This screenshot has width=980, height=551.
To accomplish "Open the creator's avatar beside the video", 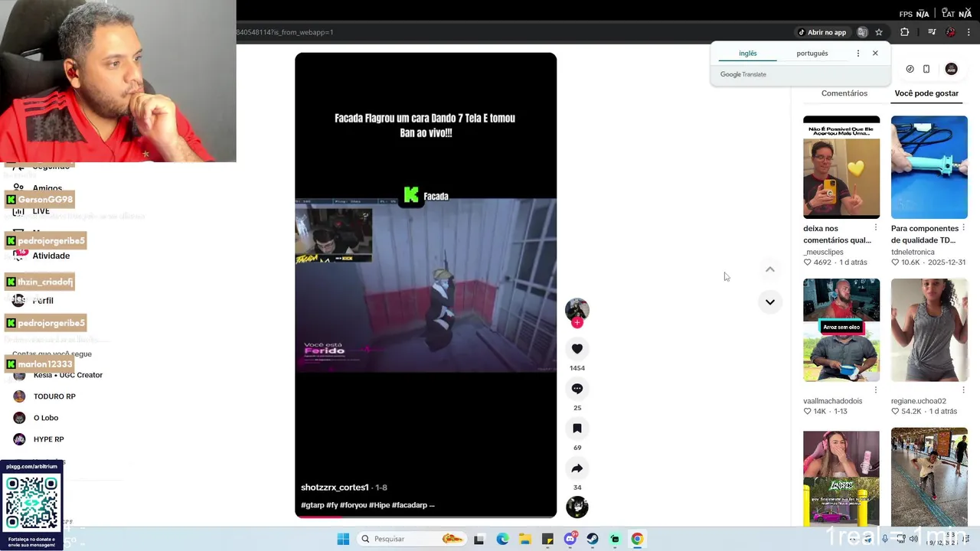I will click(577, 309).
